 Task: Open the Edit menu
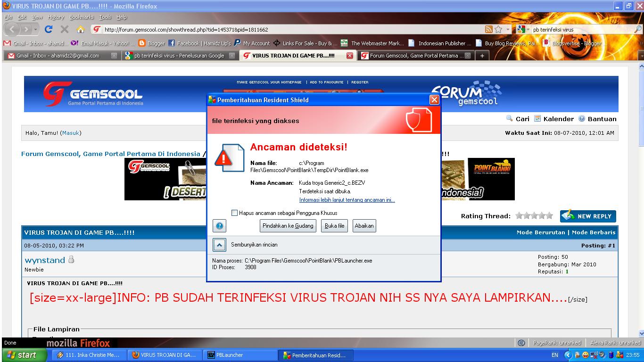pos(22,17)
